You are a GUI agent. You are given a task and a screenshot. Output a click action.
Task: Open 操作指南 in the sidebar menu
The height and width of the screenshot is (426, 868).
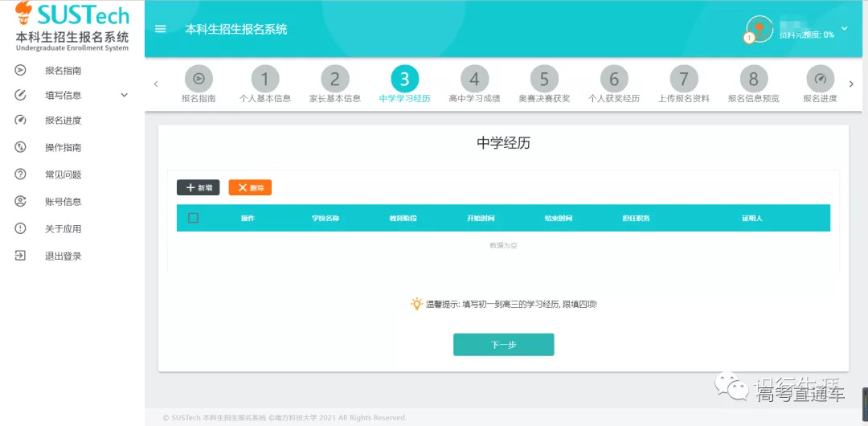(x=63, y=147)
